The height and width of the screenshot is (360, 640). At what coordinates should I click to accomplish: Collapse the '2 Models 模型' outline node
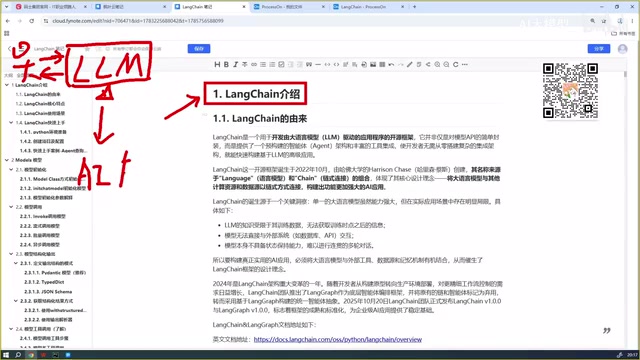(x=7, y=160)
